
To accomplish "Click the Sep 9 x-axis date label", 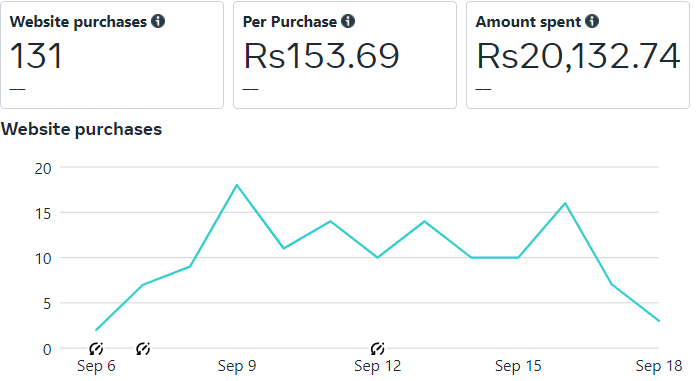I will [237, 366].
